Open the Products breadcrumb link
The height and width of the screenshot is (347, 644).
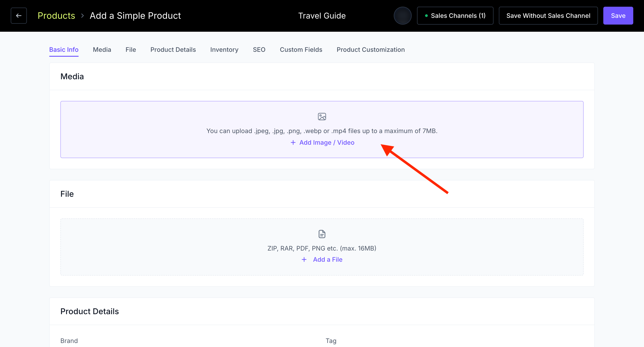tap(56, 16)
